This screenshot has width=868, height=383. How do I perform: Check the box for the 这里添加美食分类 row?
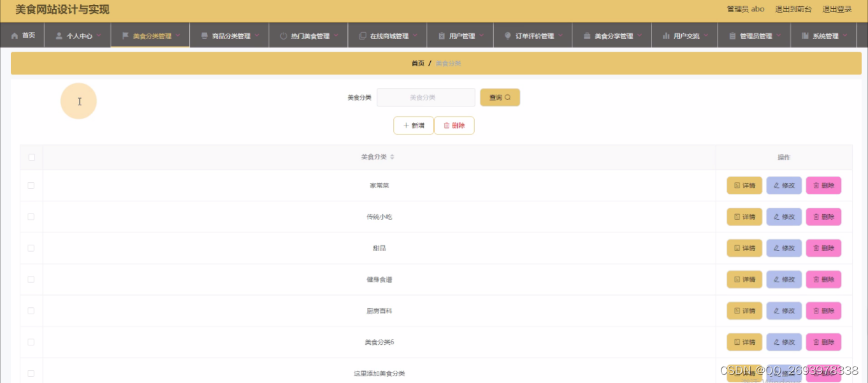click(31, 373)
